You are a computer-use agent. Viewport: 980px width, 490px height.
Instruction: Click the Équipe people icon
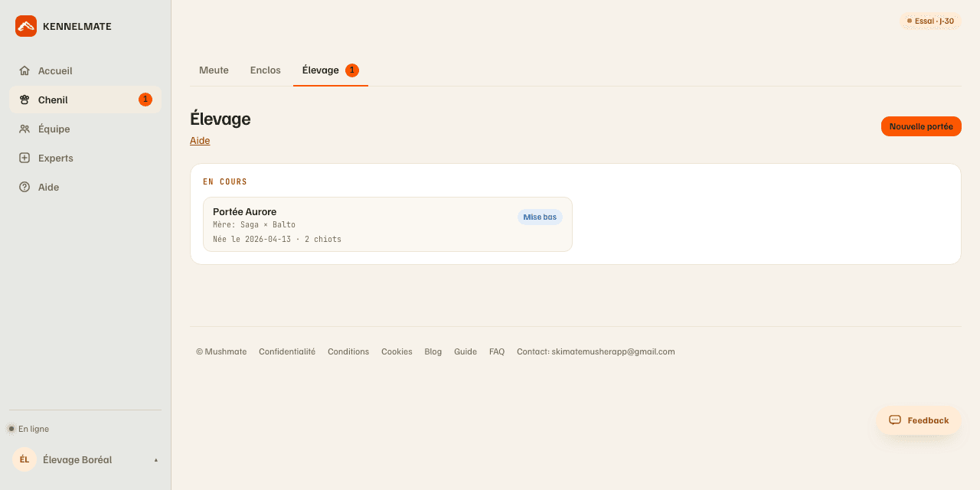[24, 129]
